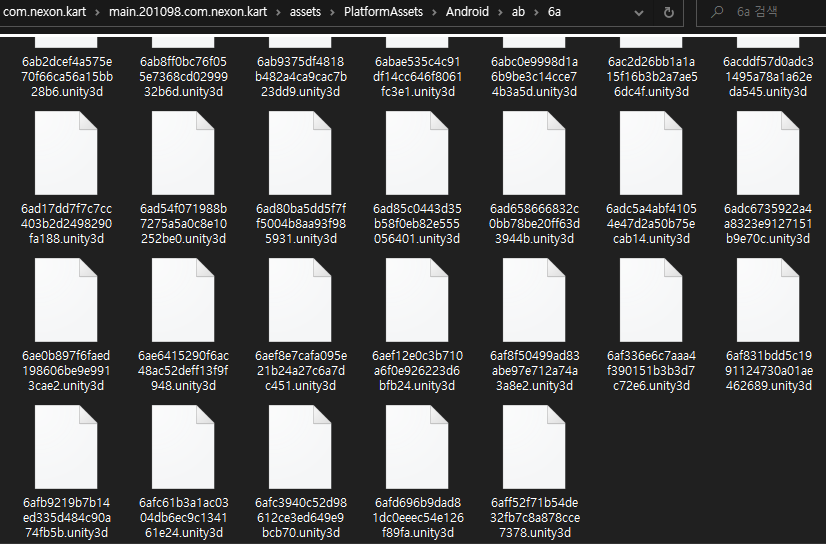The width and height of the screenshot is (826, 544).
Task: Select file icon 6af336e6c7aaa4f390151b3b3d7c72e6.unity3d
Action: 651,300
